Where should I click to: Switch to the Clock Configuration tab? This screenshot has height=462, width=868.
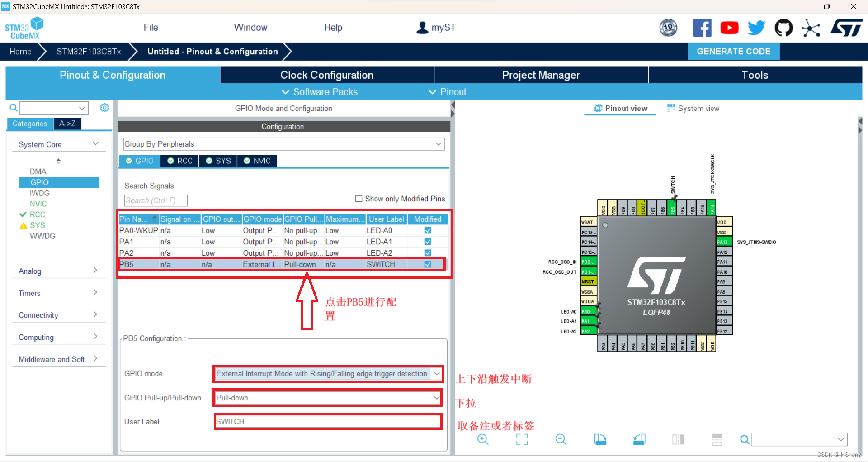pos(326,75)
